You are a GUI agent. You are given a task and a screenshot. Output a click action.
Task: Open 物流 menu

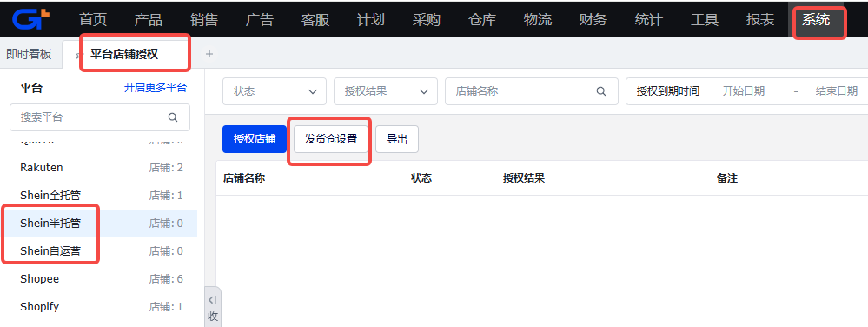pyautogui.click(x=538, y=20)
